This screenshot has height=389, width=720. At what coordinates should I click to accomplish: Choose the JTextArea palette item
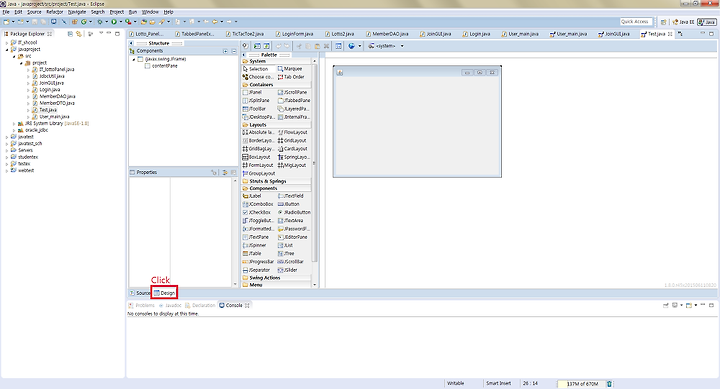[x=291, y=221]
